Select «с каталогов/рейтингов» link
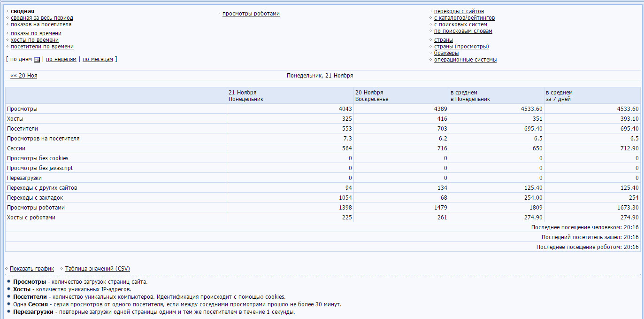The image size is (644, 319). [464, 18]
